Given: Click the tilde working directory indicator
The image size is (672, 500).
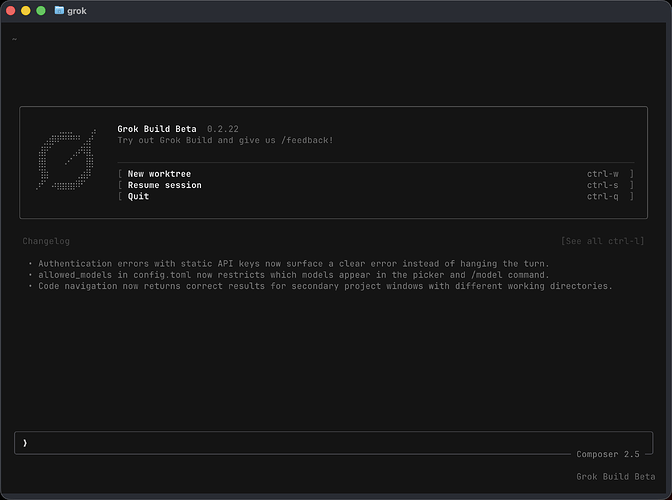Looking at the screenshot, I should pyautogui.click(x=14, y=39).
